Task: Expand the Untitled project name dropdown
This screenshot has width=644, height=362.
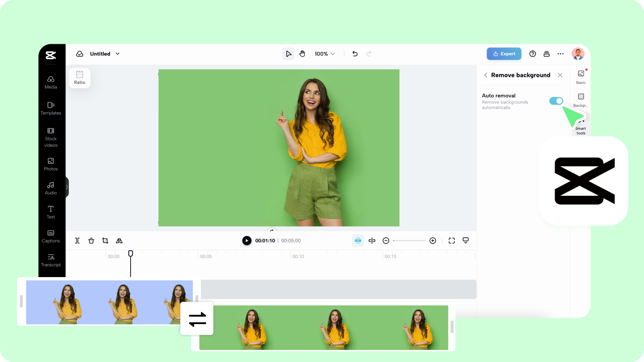Action: pyautogui.click(x=118, y=54)
